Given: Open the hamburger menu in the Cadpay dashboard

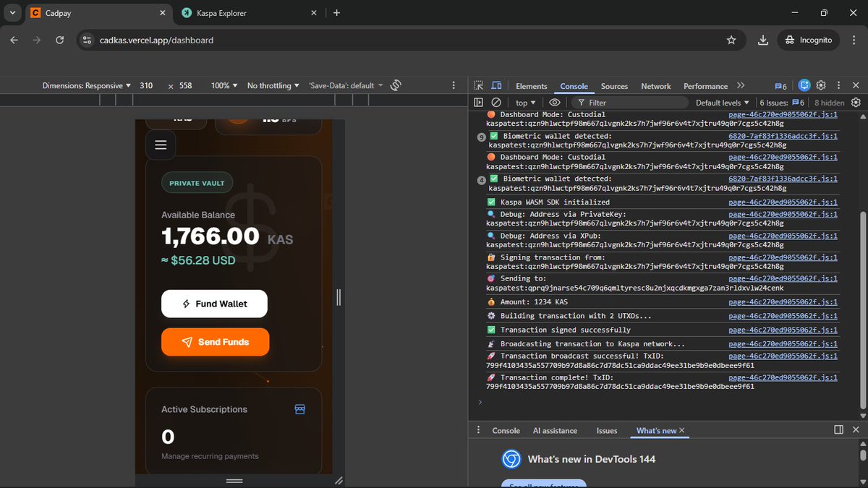Looking at the screenshot, I should [x=161, y=145].
